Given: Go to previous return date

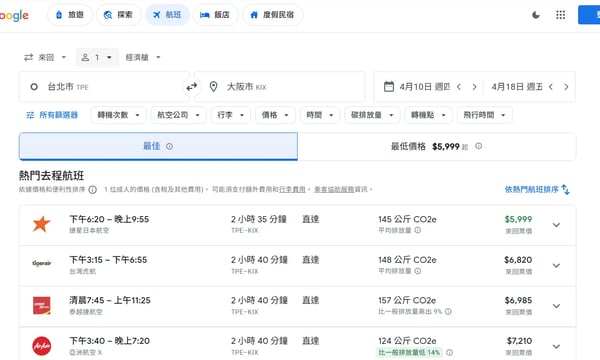Looking at the screenshot, I should pos(551,87).
